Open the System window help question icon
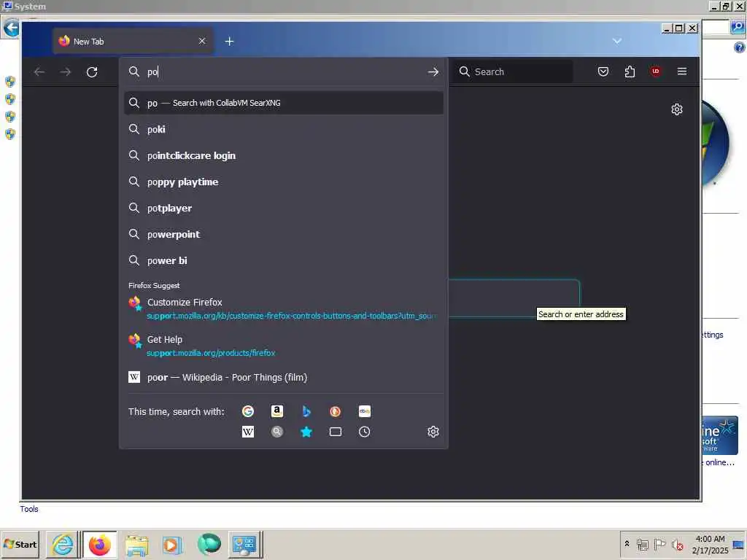Image resolution: width=747 pixels, height=560 pixels. (740, 47)
